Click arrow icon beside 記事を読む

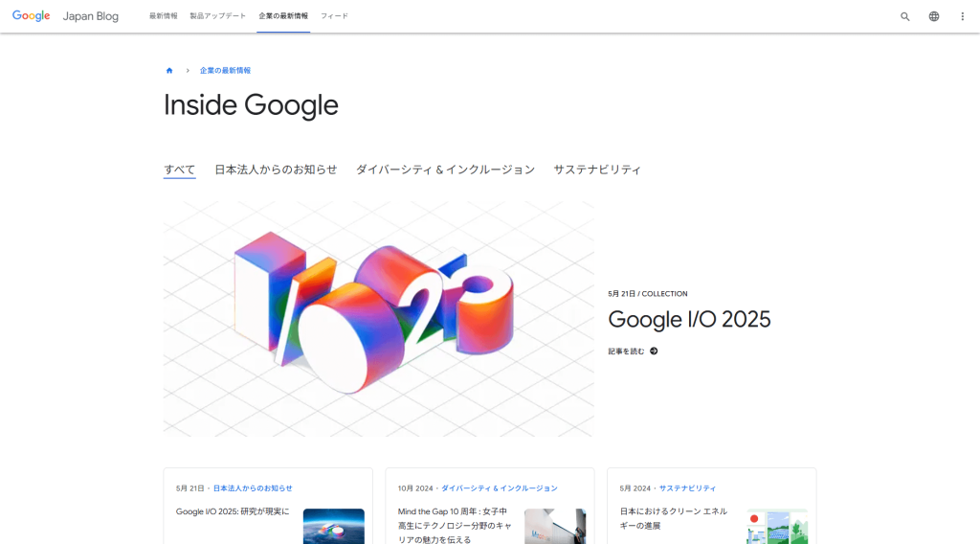[654, 351]
